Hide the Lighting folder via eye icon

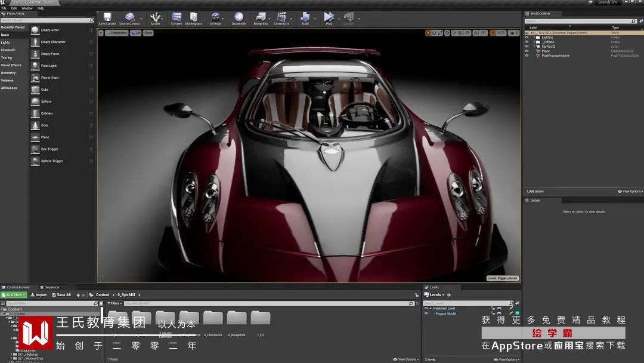coord(527,38)
